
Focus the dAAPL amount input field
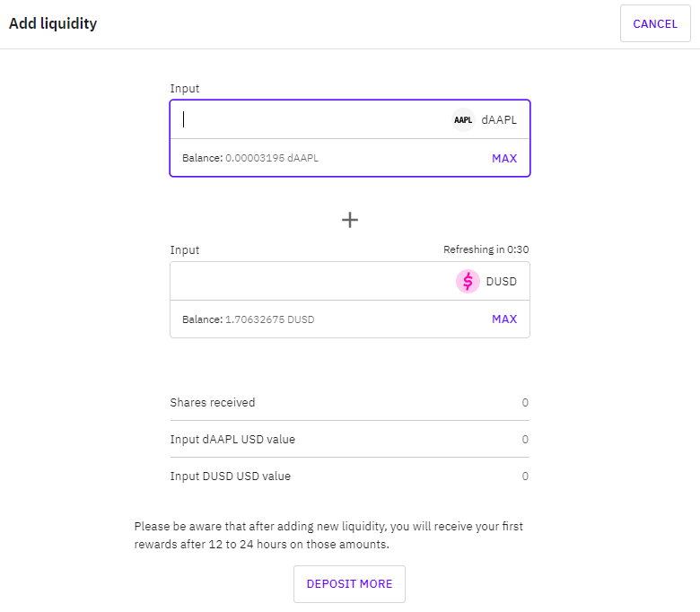click(312, 119)
